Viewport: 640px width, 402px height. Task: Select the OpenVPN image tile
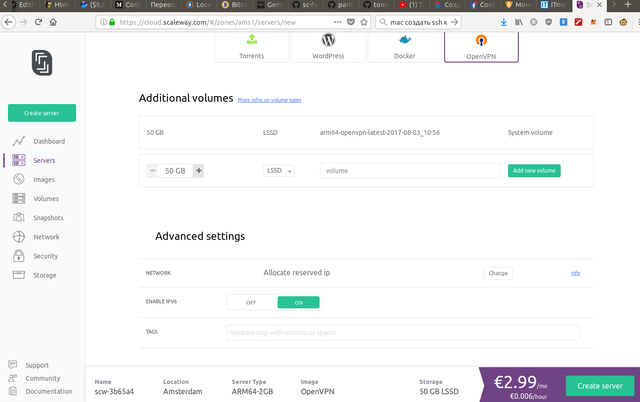pos(481,47)
